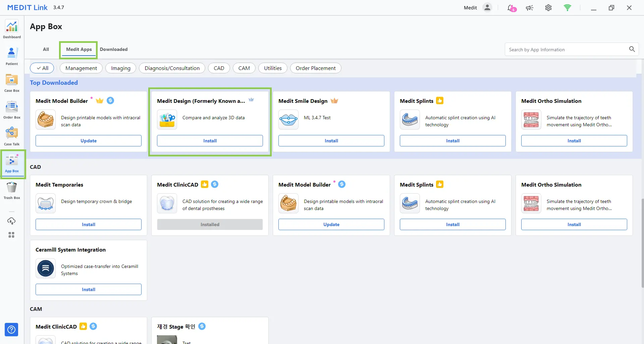
Task: Select the CAM filter chip
Action: click(244, 68)
